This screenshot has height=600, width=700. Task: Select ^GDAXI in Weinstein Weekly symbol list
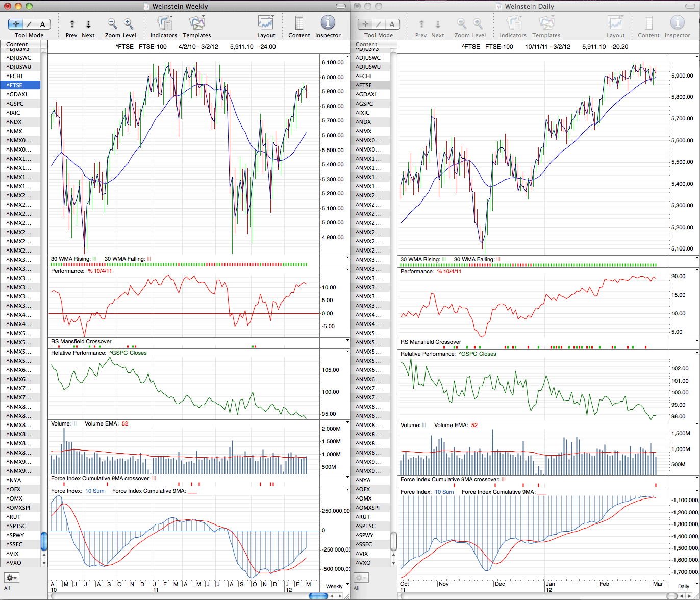(20, 94)
